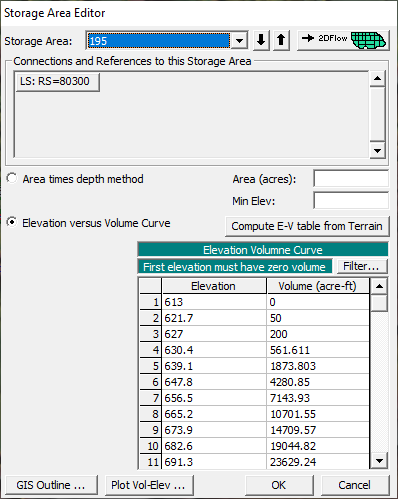The height and width of the screenshot is (499, 398).
Task: Click elevation table scroll down arrow
Action: point(379,461)
